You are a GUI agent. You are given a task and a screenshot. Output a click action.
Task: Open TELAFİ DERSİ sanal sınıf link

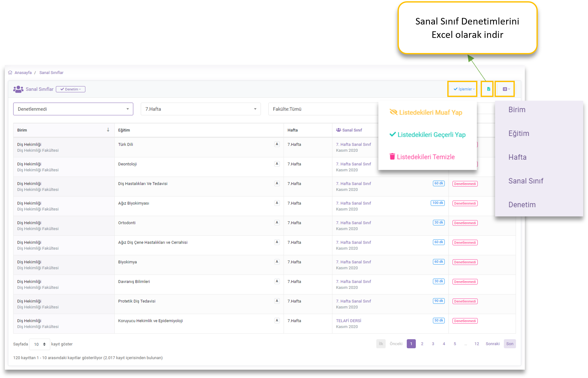348,321
